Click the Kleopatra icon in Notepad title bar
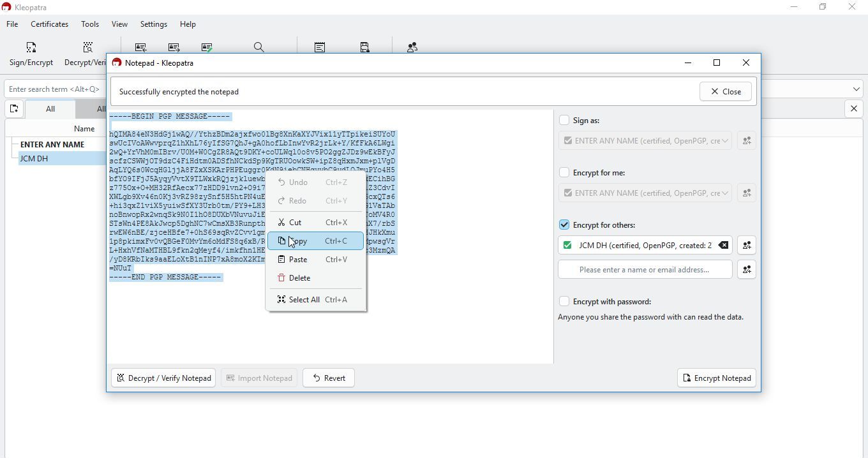The image size is (868, 458). pyautogui.click(x=117, y=63)
